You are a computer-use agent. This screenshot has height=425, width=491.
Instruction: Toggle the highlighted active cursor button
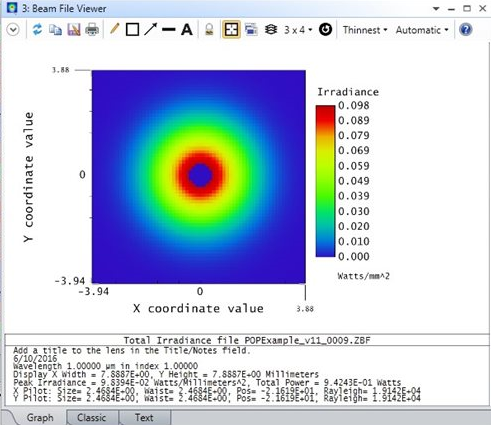(x=231, y=30)
